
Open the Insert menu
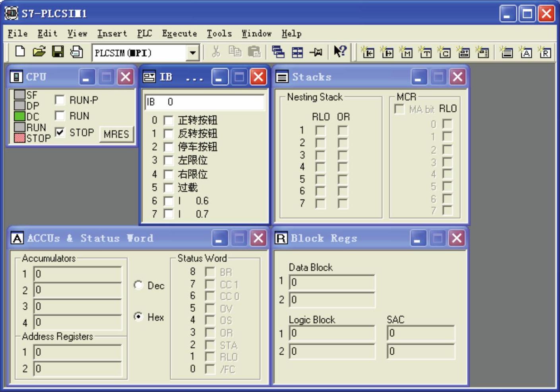(x=112, y=33)
